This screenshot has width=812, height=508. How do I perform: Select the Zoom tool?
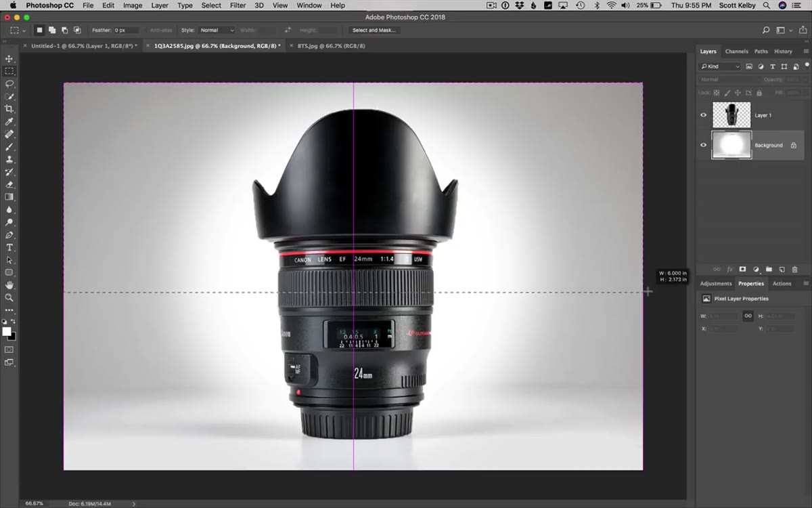pyautogui.click(x=9, y=297)
